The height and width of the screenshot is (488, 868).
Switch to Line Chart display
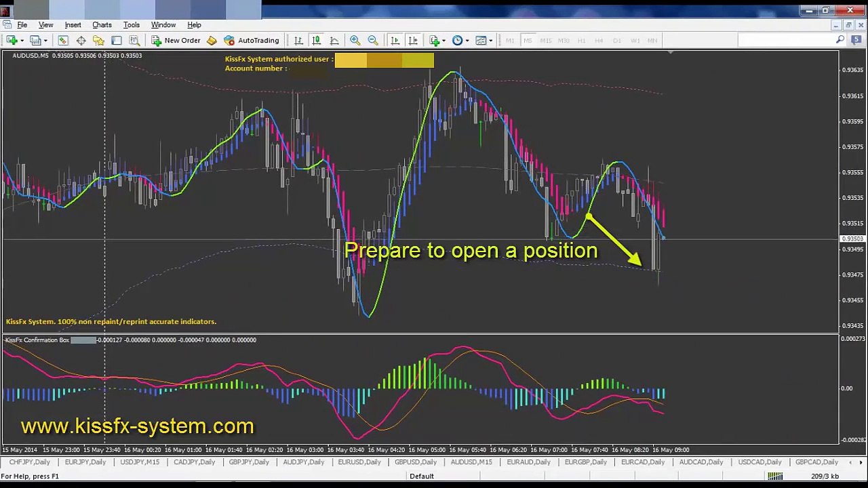pyautogui.click(x=334, y=41)
